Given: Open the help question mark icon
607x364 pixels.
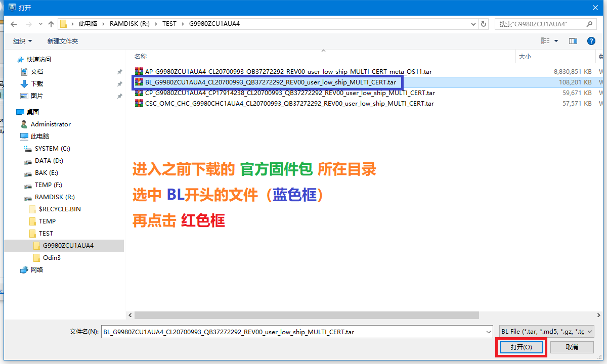Looking at the screenshot, I should [x=591, y=41].
